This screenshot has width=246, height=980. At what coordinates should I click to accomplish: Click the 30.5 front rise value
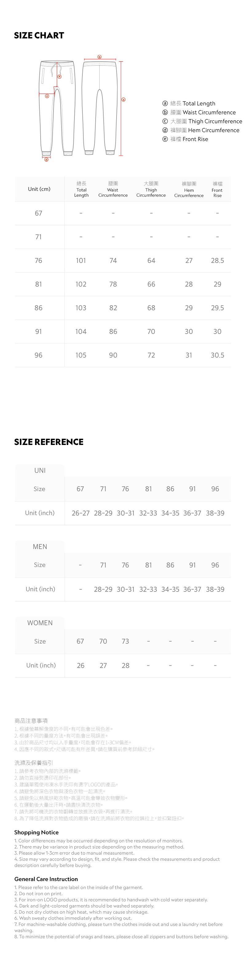click(217, 355)
